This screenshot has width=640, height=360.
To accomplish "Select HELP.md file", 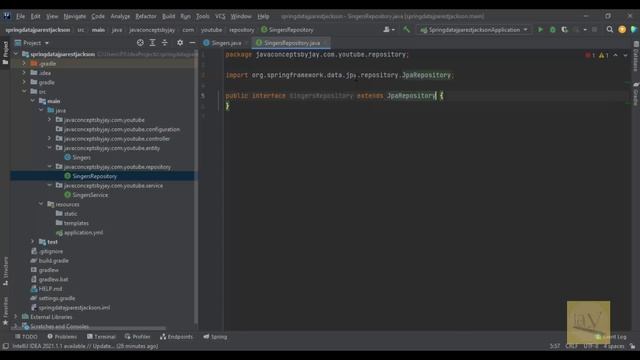I will click(50, 289).
